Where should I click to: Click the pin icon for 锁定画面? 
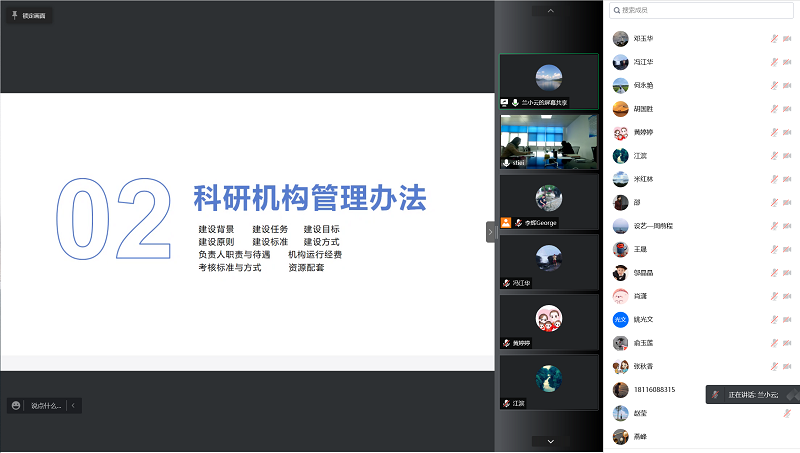(14, 16)
